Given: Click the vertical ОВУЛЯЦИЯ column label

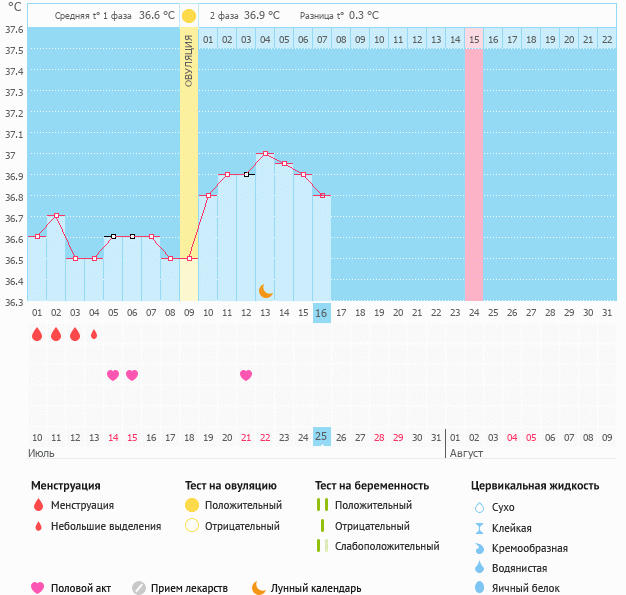Looking at the screenshot, I should 189,62.
